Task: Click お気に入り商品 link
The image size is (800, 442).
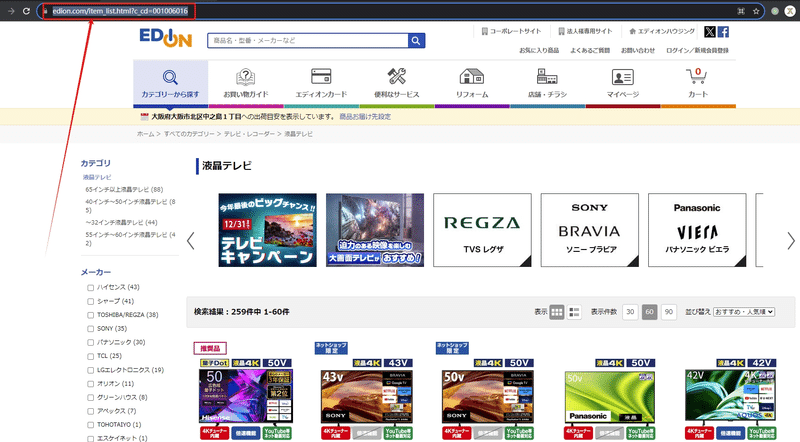Action: pyautogui.click(x=539, y=50)
